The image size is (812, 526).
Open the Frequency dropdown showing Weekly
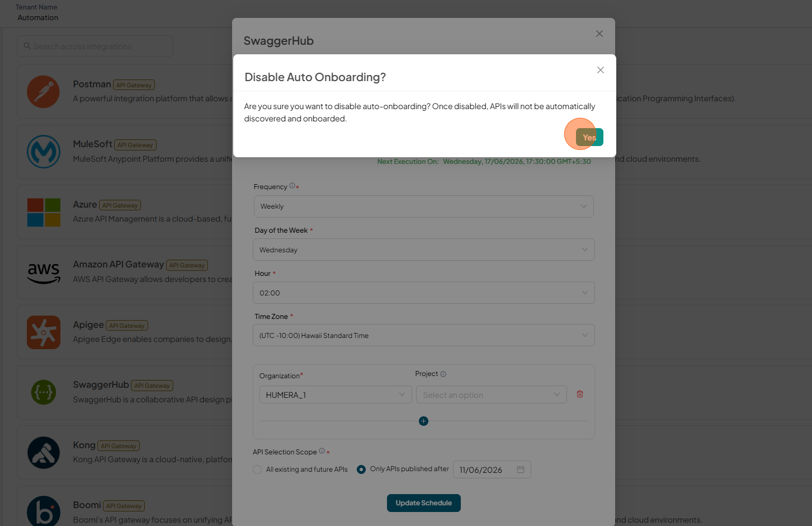point(423,206)
